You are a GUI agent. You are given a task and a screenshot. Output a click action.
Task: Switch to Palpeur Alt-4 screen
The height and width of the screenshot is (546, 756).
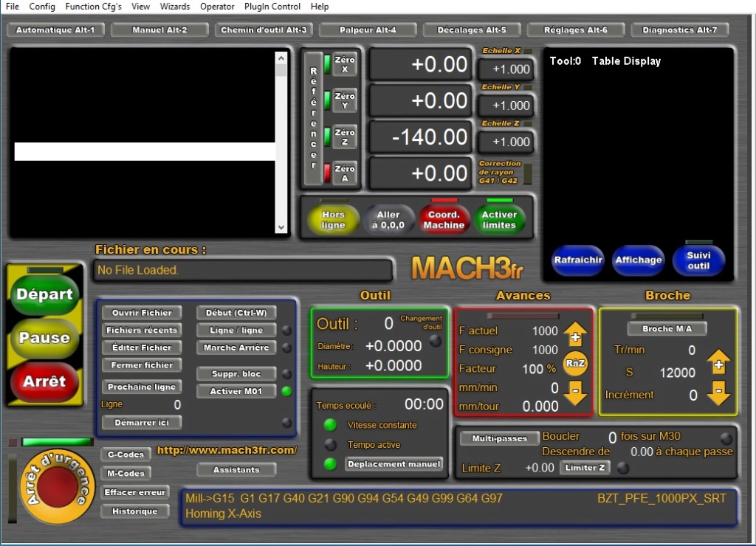click(368, 30)
